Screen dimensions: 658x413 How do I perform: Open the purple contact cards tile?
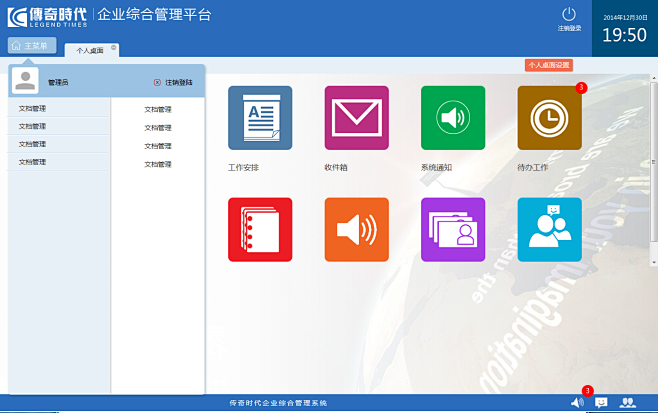453,230
